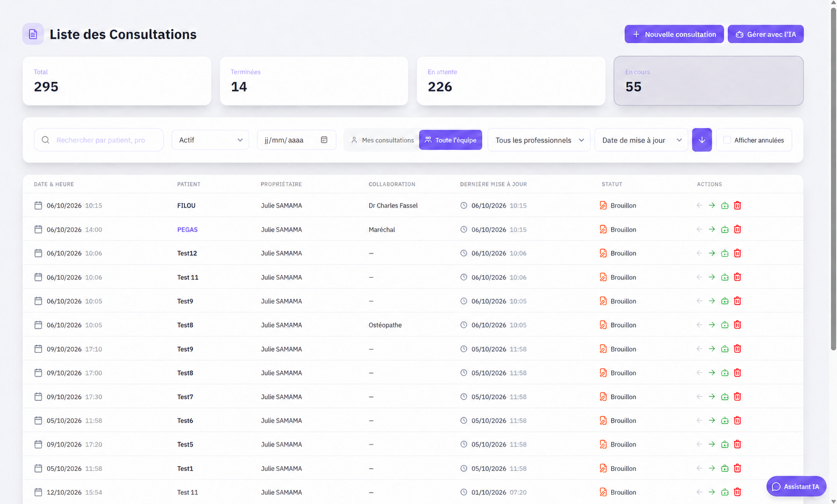Click the Date & Heure column header
Screen dimensions: 837x504
pos(54,184)
